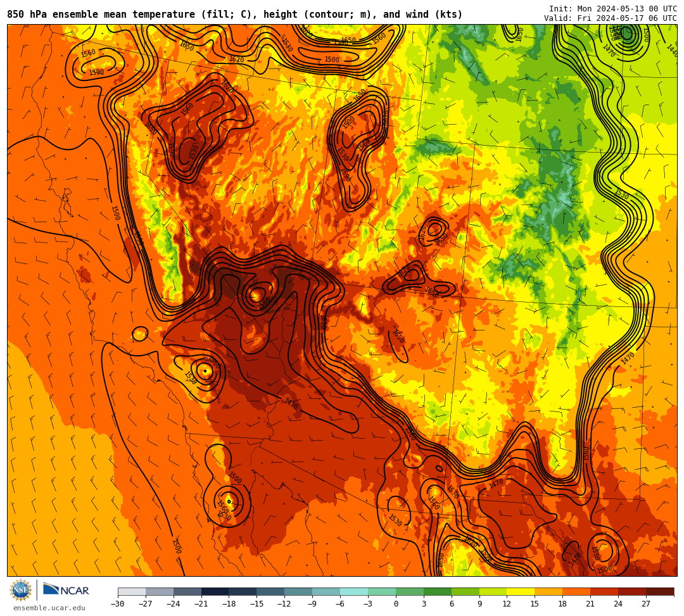Click the '-30' colorbar tick label

point(118,604)
